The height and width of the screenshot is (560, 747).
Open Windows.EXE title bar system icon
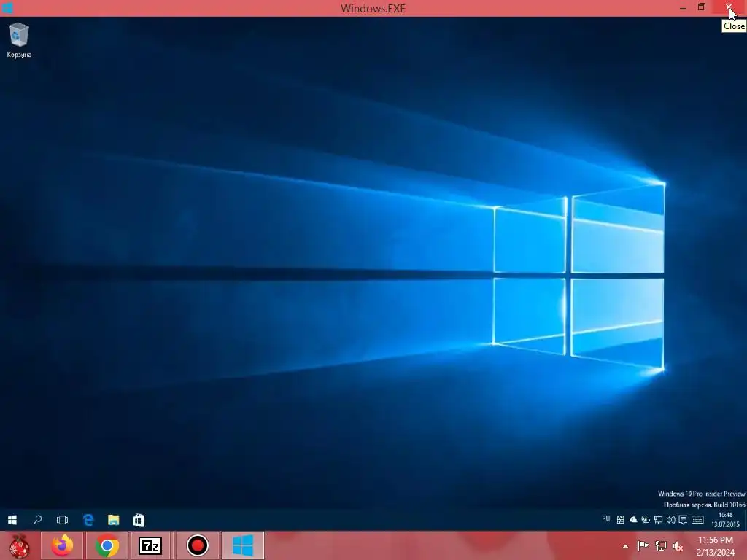(7, 7)
